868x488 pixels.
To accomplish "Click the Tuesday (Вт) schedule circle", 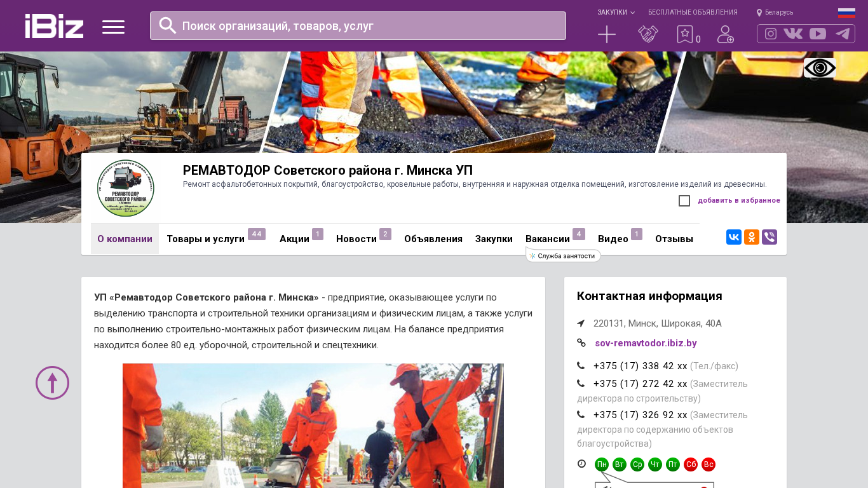I will coord(620,464).
